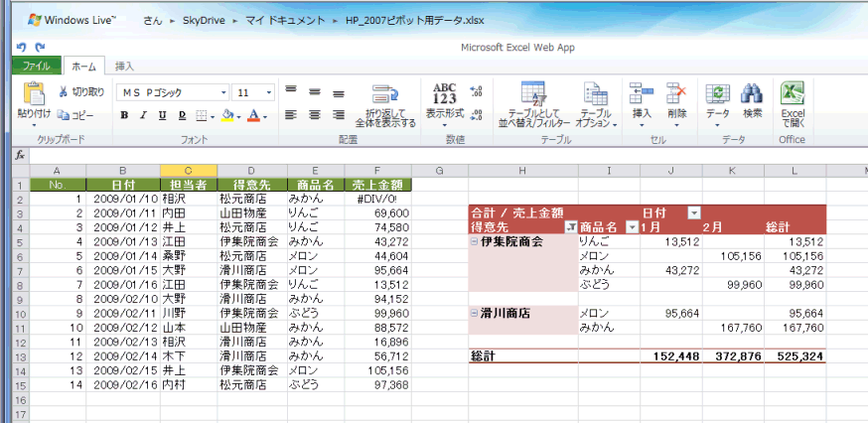Click the SkyDrive breadcrumb link
The height and width of the screenshot is (423, 868).
(202, 19)
